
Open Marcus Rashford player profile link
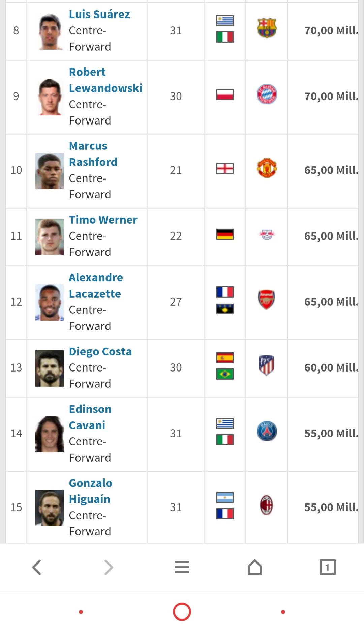93,154
